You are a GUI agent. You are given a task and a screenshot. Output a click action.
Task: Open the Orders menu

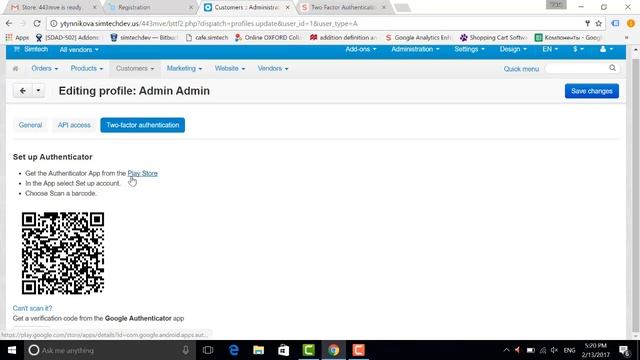[44, 69]
